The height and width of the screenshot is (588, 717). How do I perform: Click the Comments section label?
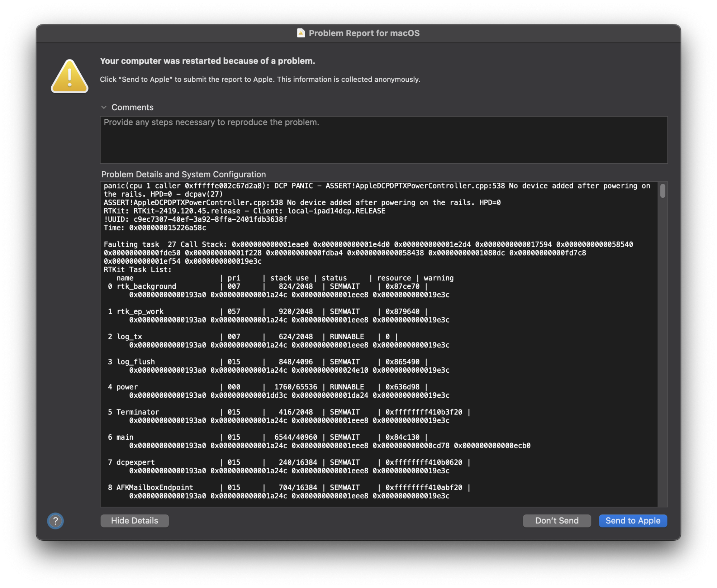pos(132,107)
